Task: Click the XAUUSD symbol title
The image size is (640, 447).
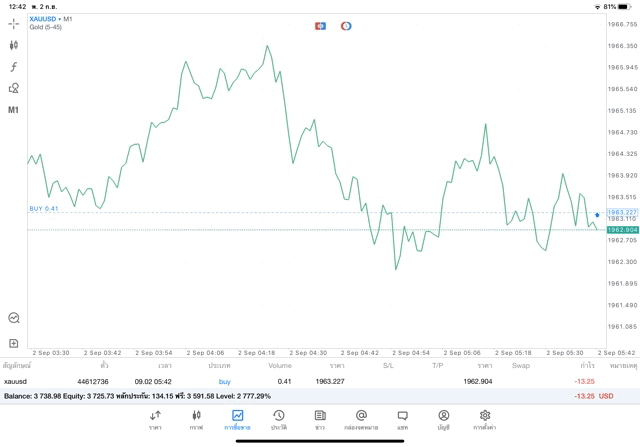Action: point(48,19)
